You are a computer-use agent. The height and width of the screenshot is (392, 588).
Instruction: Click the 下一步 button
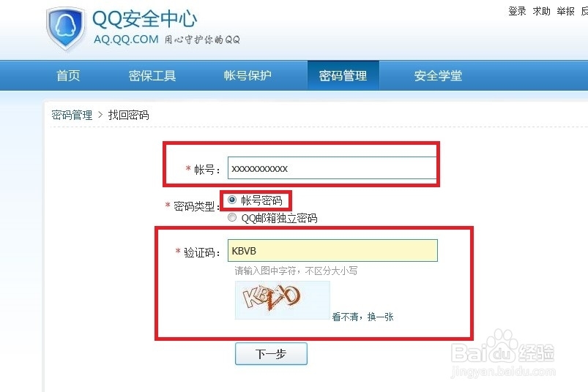click(271, 354)
